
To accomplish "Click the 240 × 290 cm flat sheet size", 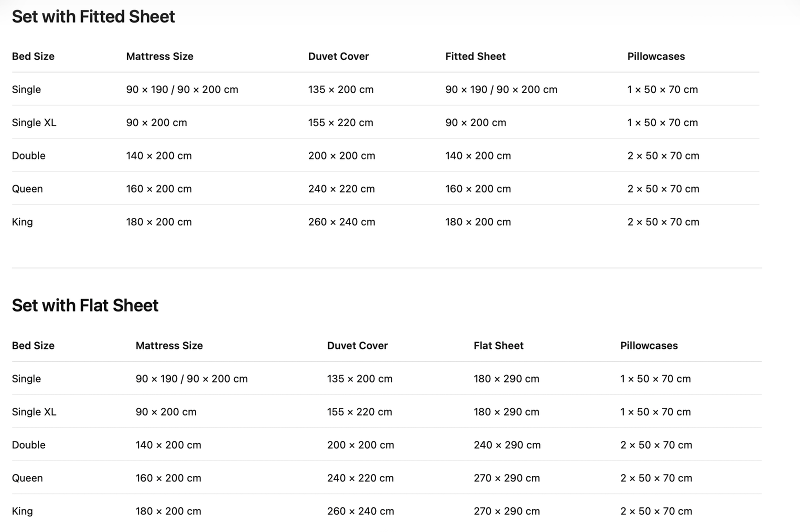I will (507, 445).
